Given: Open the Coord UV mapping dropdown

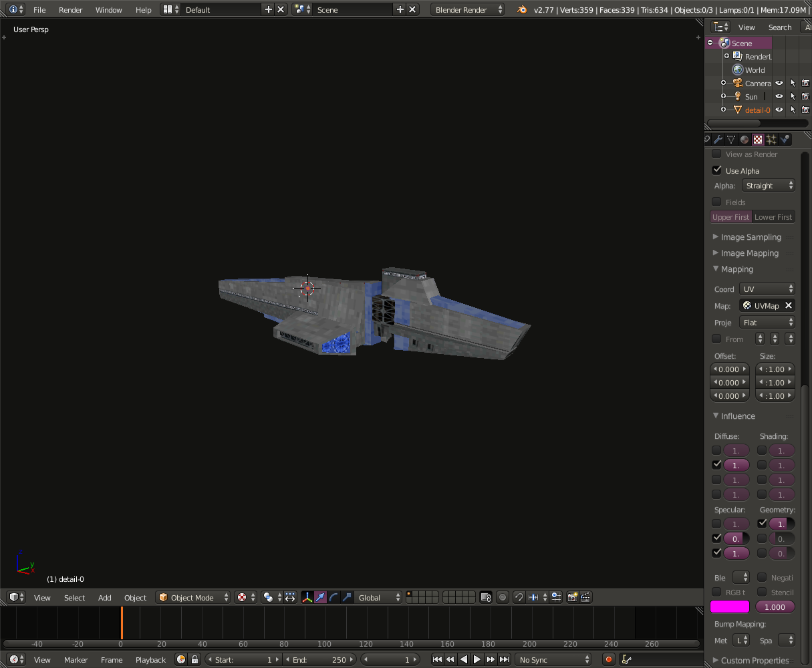Looking at the screenshot, I should (x=767, y=289).
